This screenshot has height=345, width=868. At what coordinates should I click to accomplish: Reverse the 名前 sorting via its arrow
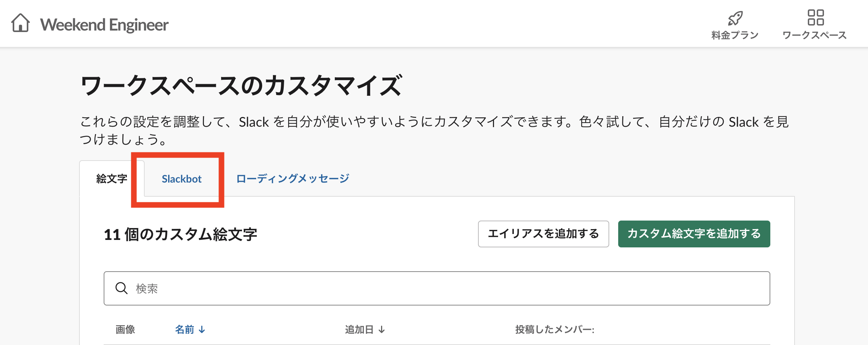coord(202,329)
